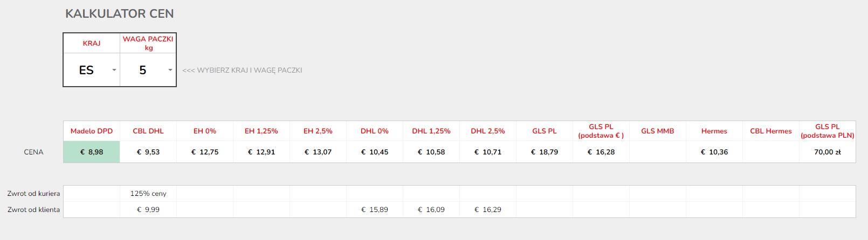Click the Madelo DPD column header
868x240 pixels.
[92, 131]
